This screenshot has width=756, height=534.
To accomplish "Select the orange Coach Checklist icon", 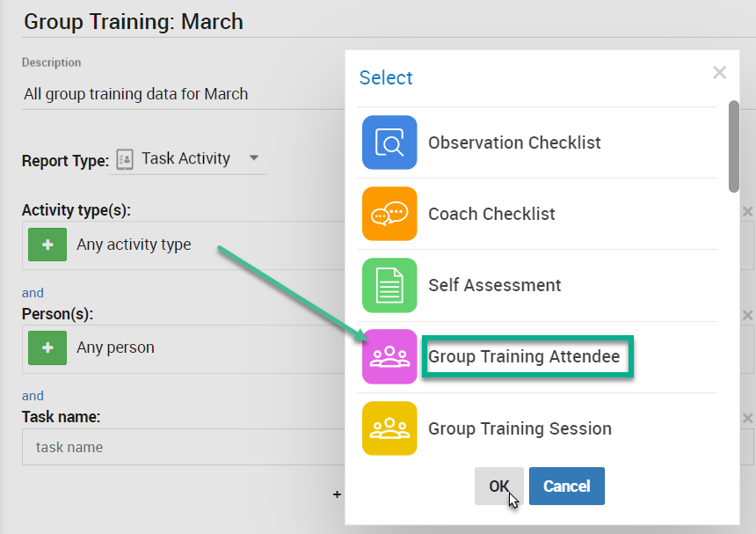I will tap(389, 214).
